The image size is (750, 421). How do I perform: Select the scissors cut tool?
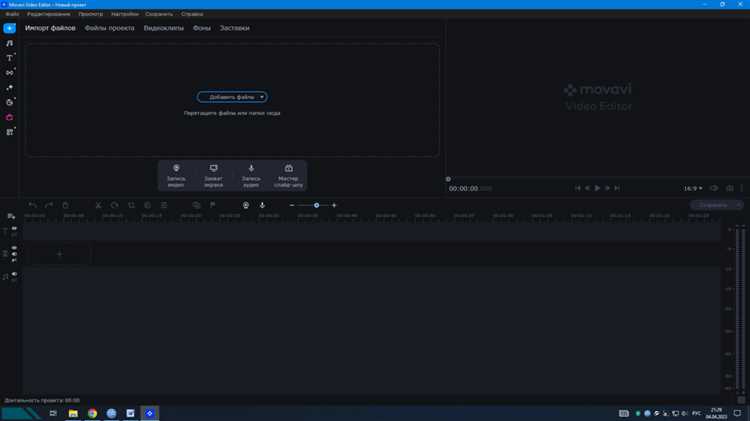98,205
